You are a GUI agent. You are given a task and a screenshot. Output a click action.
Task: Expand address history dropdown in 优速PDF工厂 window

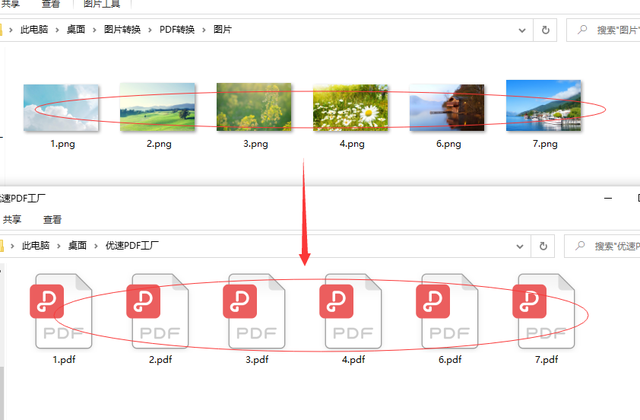(520, 245)
